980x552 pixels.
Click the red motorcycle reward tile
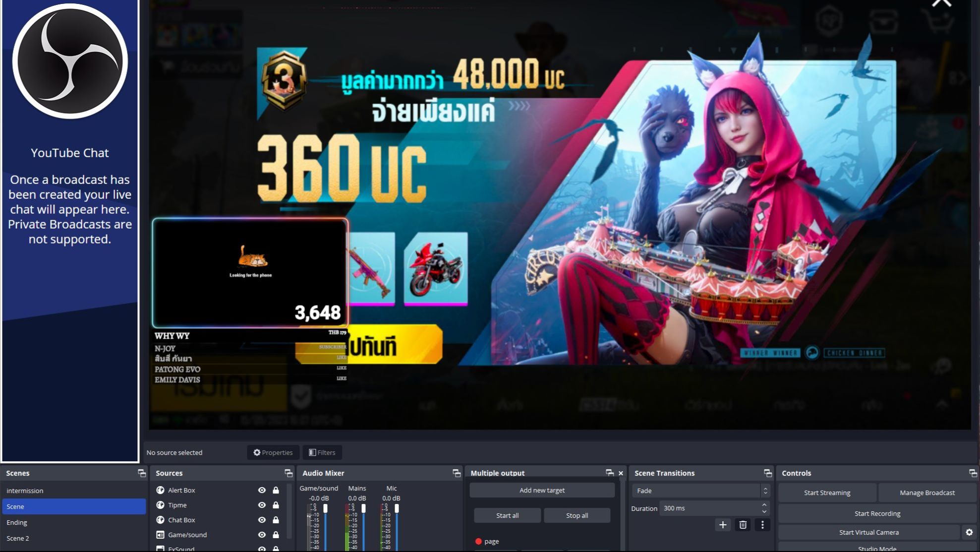435,268
